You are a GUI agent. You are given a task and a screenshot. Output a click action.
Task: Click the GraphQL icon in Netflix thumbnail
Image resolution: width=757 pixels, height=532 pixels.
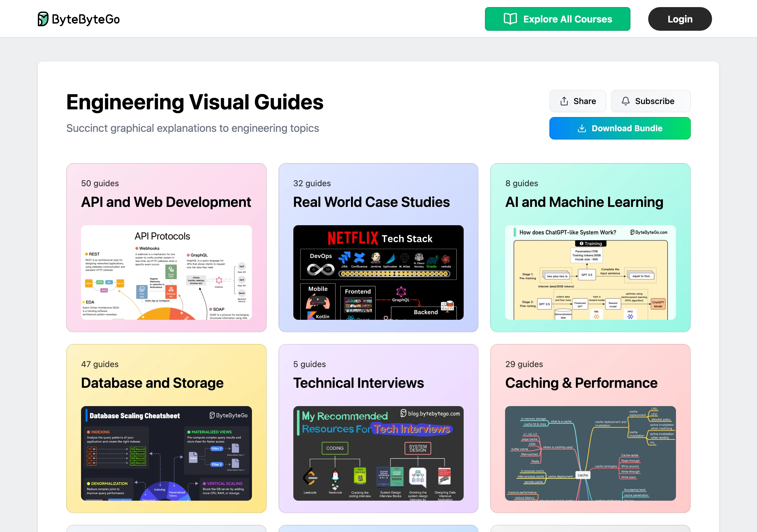click(x=401, y=291)
